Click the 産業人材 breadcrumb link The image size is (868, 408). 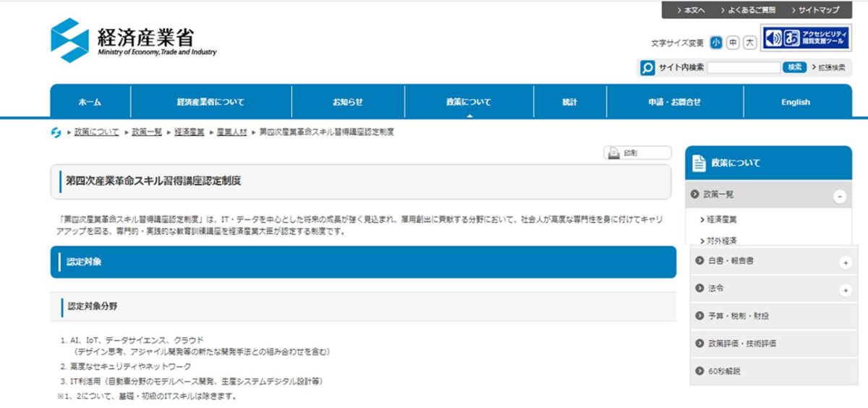[x=231, y=132]
